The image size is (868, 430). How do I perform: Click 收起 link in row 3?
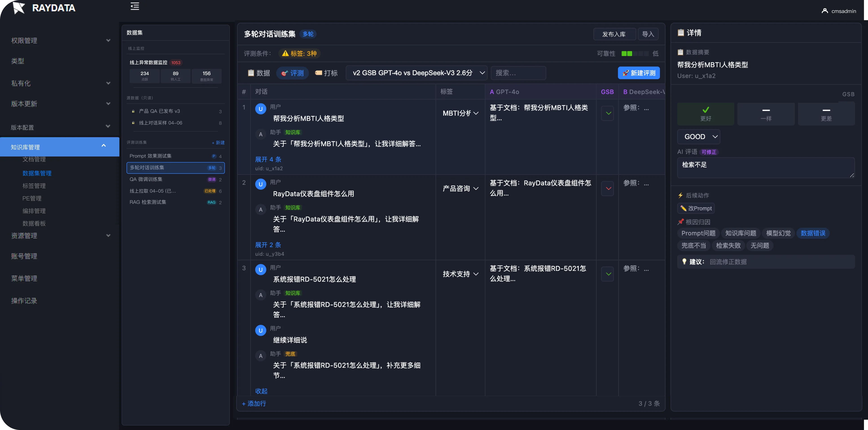(261, 391)
